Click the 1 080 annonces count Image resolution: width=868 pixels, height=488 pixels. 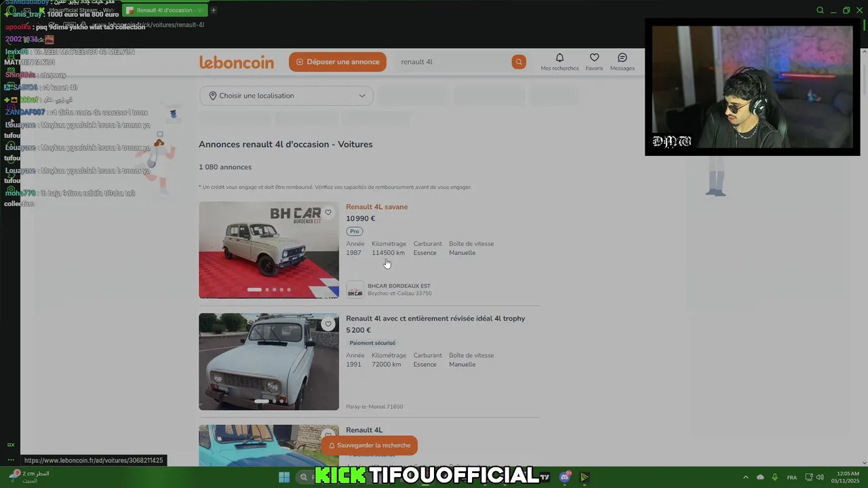point(225,167)
